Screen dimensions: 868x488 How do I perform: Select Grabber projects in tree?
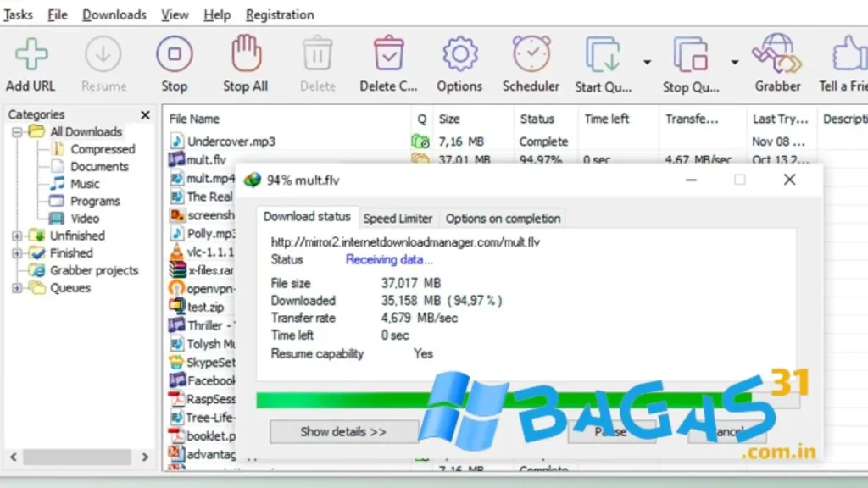(x=94, y=270)
